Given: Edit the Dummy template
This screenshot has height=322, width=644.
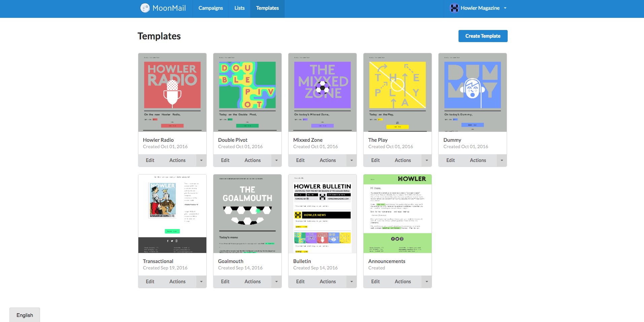Looking at the screenshot, I should (x=450, y=160).
